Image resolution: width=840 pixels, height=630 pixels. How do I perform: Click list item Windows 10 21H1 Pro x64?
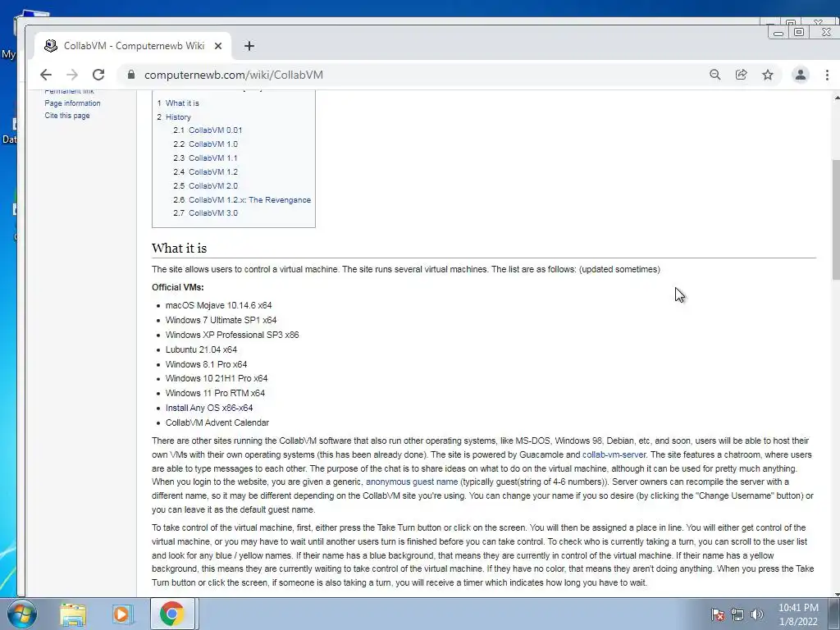(x=217, y=378)
